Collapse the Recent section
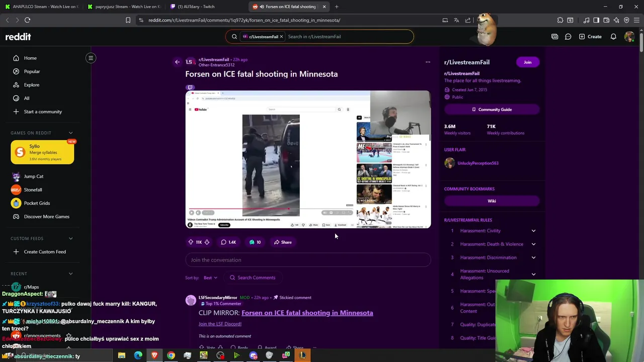The height and width of the screenshot is (362, 644). (x=70, y=274)
